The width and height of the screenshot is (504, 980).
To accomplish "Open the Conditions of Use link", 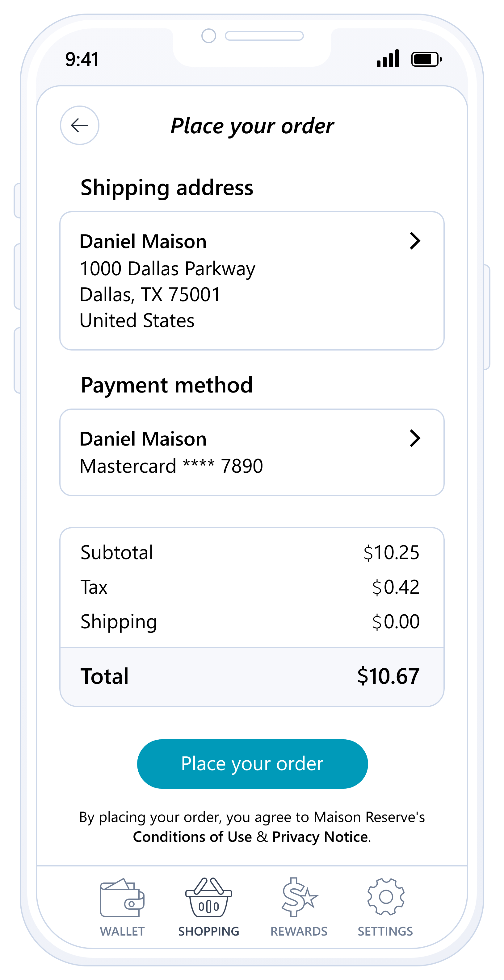I will [x=192, y=837].
